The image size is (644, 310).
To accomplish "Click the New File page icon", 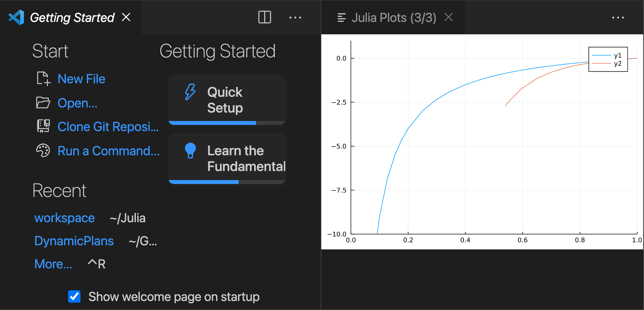I will click(x=43, y=79).
